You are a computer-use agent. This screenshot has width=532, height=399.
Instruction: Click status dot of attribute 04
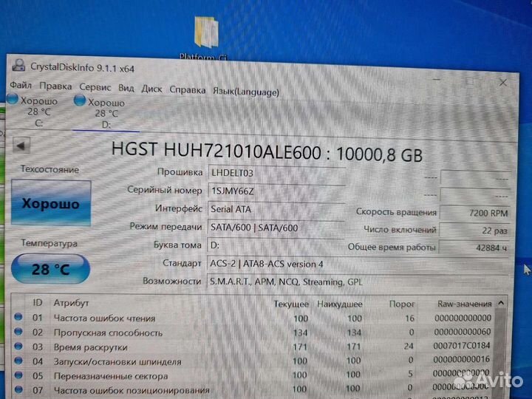click(18, 361)
